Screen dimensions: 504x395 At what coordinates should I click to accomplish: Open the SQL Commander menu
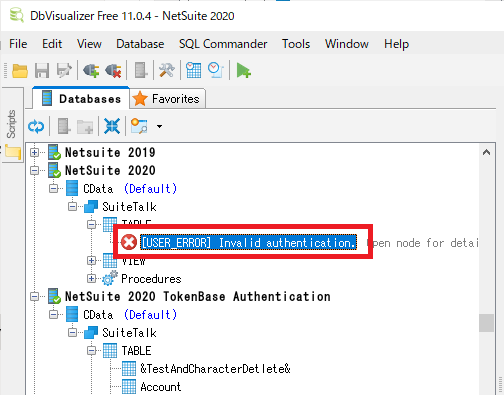pos(223,44)
